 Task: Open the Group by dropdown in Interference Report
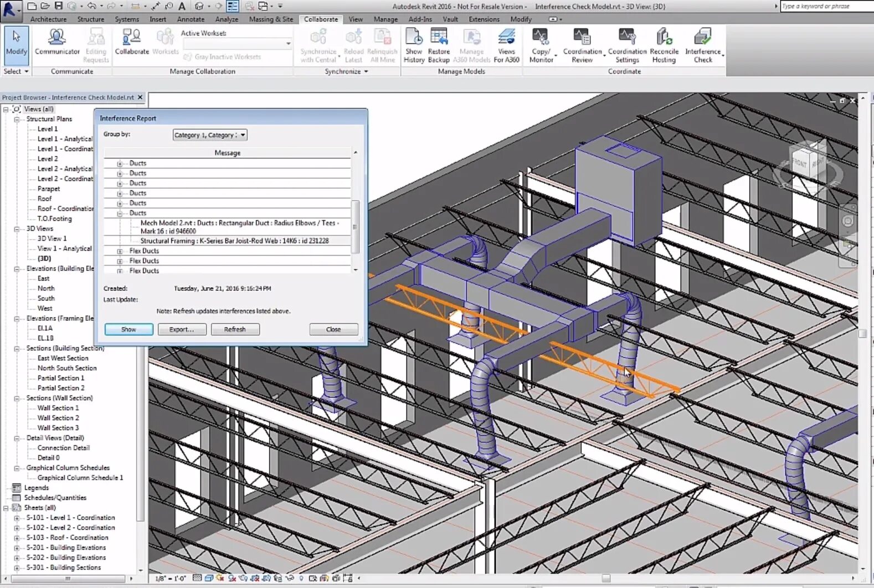(x=210, y=135)
